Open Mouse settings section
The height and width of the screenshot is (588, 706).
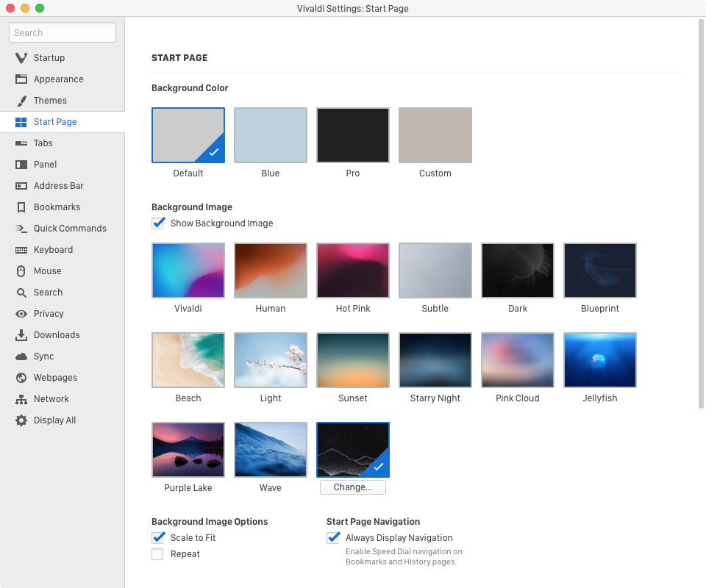(x=63, y=270)
